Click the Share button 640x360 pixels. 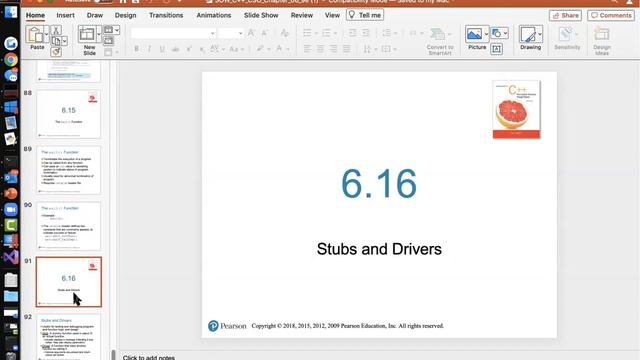point(565,15)
